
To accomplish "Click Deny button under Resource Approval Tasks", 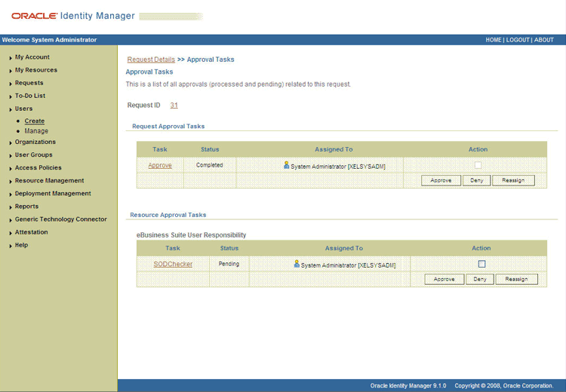I will [480, 279].
